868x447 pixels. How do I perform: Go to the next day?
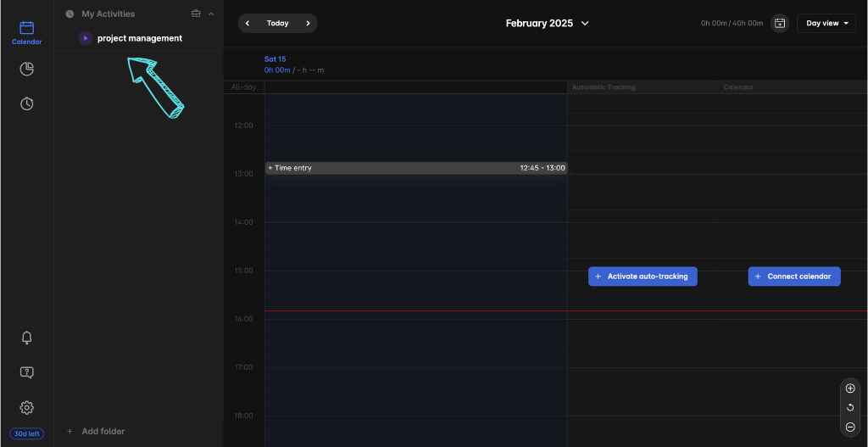pos(308,24)
